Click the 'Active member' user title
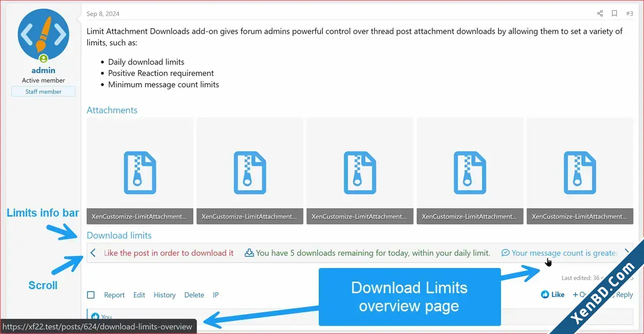Screen dimensions: 644x334 pos(43,81)
